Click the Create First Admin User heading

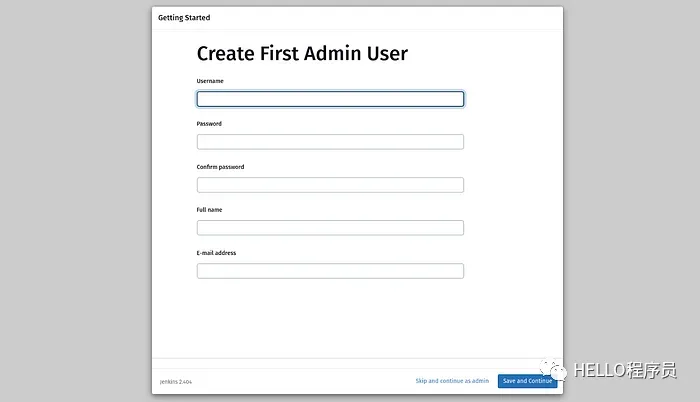click(302, 54)
